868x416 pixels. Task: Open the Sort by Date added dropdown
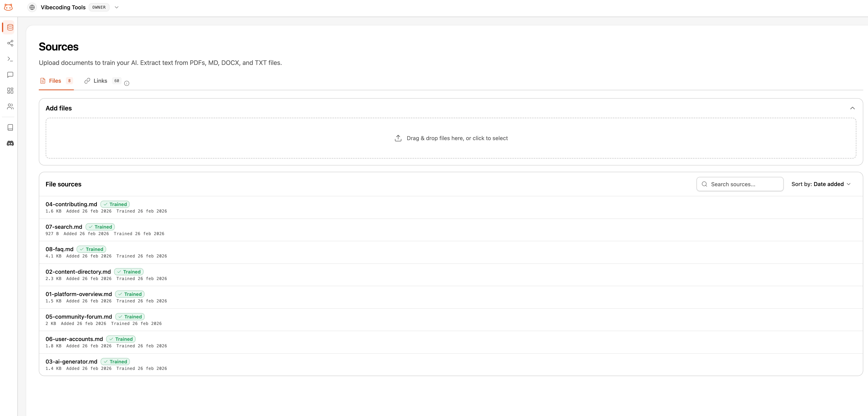(x=821, y=184)
